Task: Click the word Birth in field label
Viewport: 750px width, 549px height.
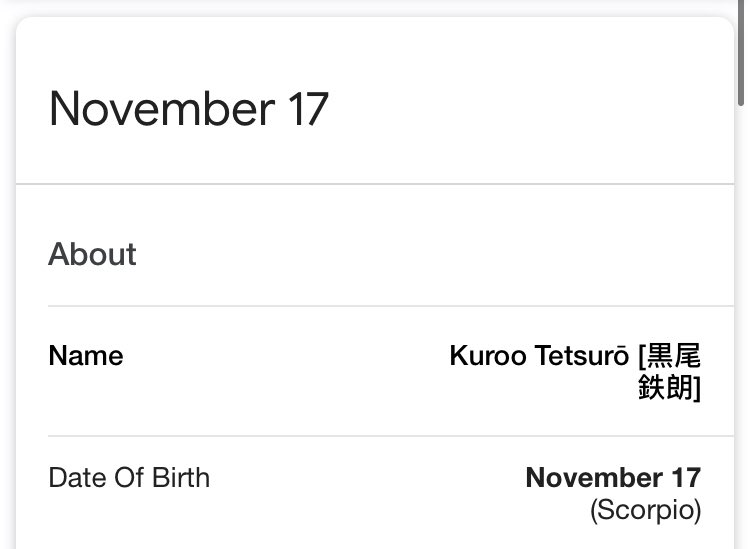Action: (181, 478)
